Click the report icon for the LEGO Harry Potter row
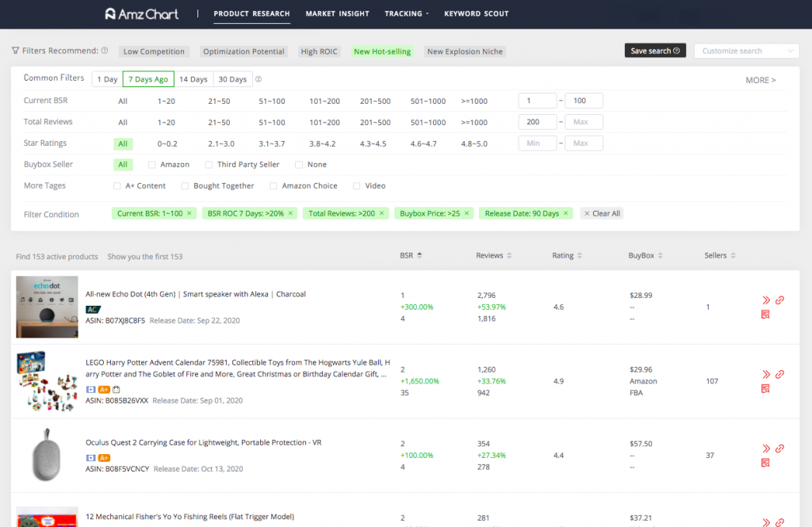Image resolution: width=812 pixels, height=527 pixels. [x=765, y=388]
